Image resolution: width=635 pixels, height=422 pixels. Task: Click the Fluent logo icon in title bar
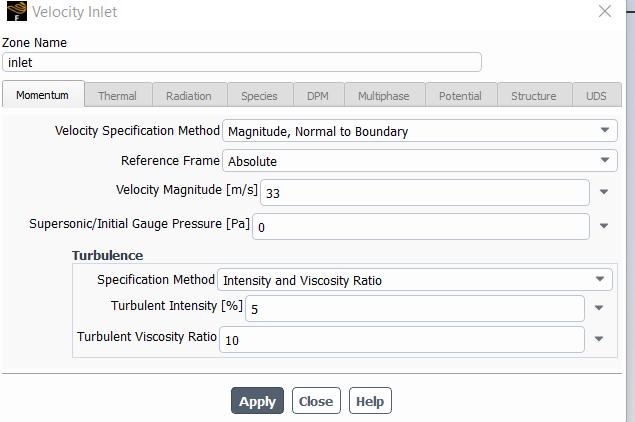(16, 12)
